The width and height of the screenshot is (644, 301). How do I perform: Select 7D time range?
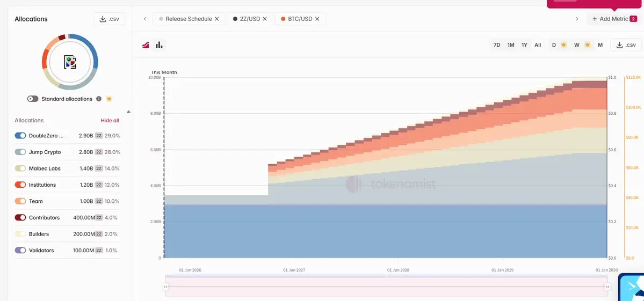click(x=496, y=45)
